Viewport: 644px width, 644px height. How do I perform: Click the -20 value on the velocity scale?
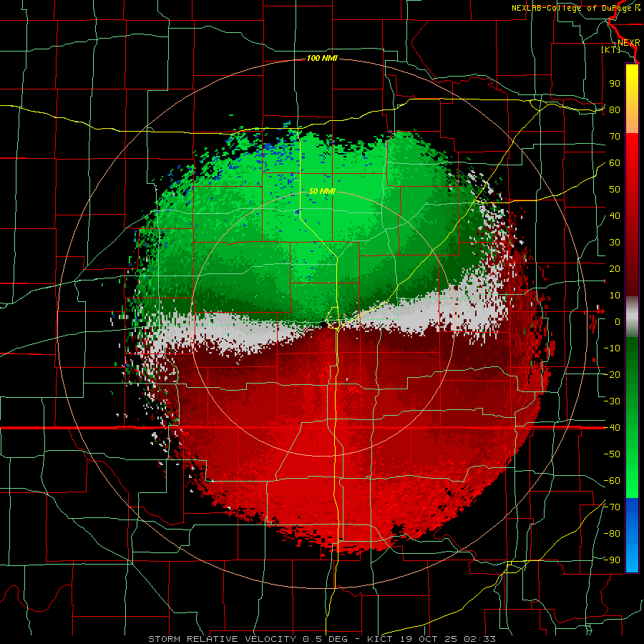coord(612,375)
